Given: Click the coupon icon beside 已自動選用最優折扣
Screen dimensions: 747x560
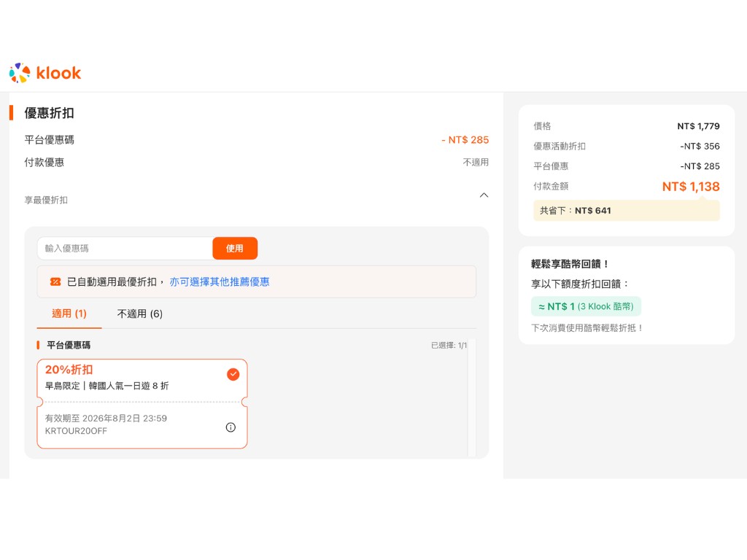Looking at the screenshot, I should click(x=55, y=282).
